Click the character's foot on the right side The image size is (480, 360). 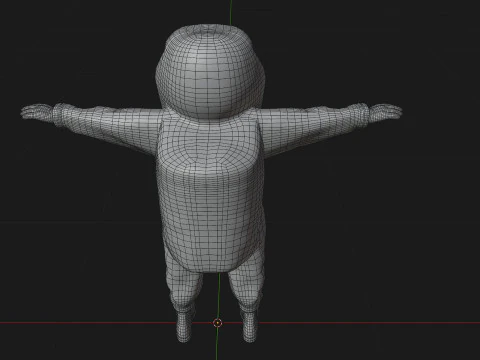click(x=249, y=326)
